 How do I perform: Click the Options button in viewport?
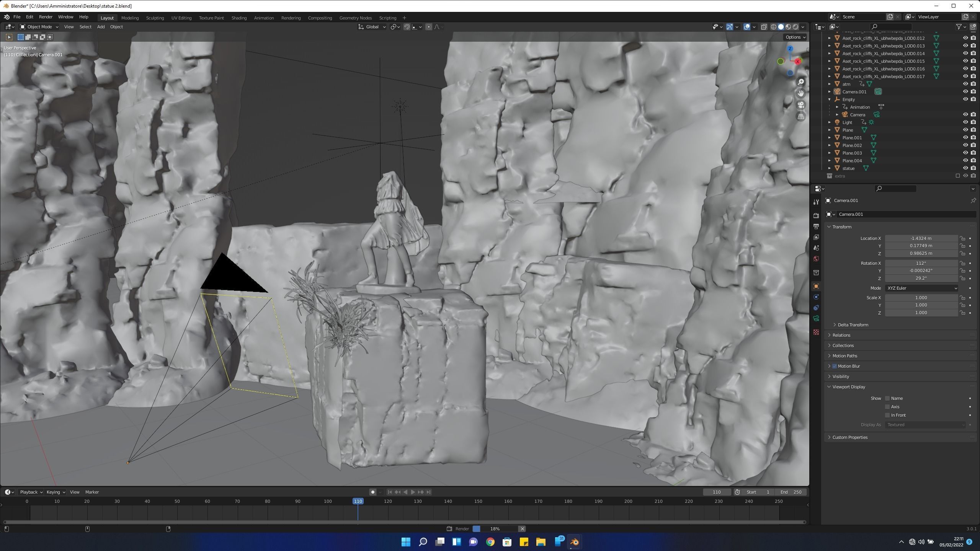[795, 37]
